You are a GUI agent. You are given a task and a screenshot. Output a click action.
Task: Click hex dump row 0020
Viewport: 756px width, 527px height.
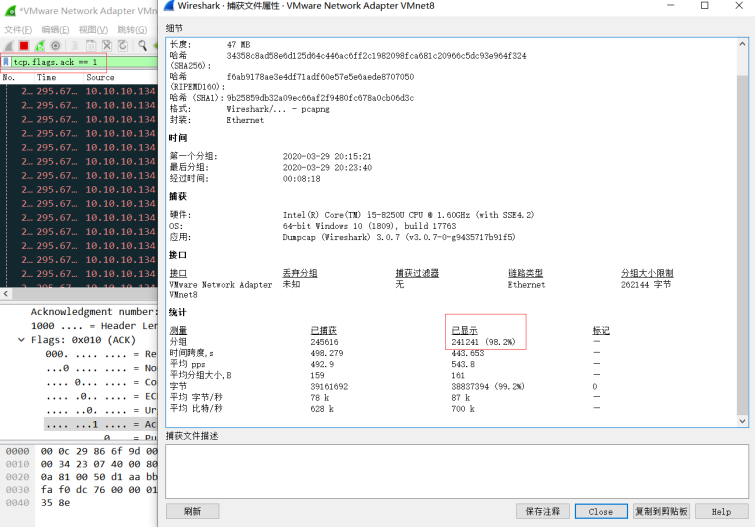[80, 477]
